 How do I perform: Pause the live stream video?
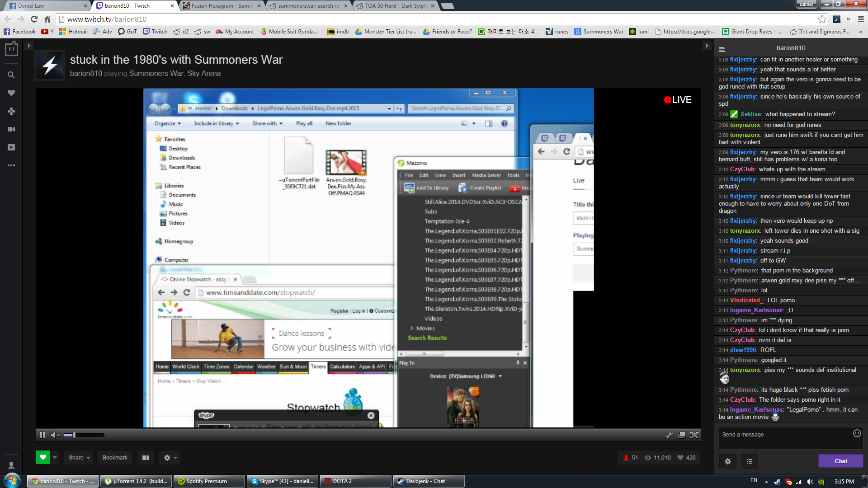pyautogui.click(x=42, y=435)
